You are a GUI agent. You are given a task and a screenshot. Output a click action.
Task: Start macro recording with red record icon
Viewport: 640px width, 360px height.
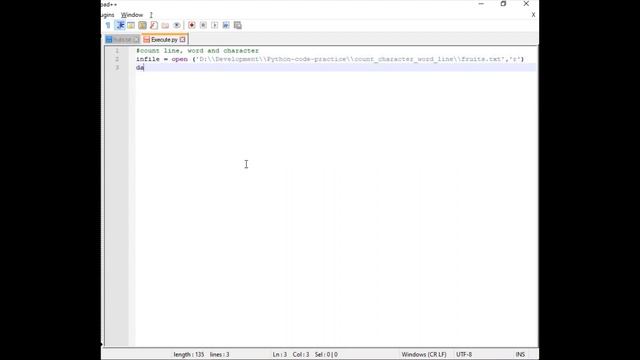191,25
